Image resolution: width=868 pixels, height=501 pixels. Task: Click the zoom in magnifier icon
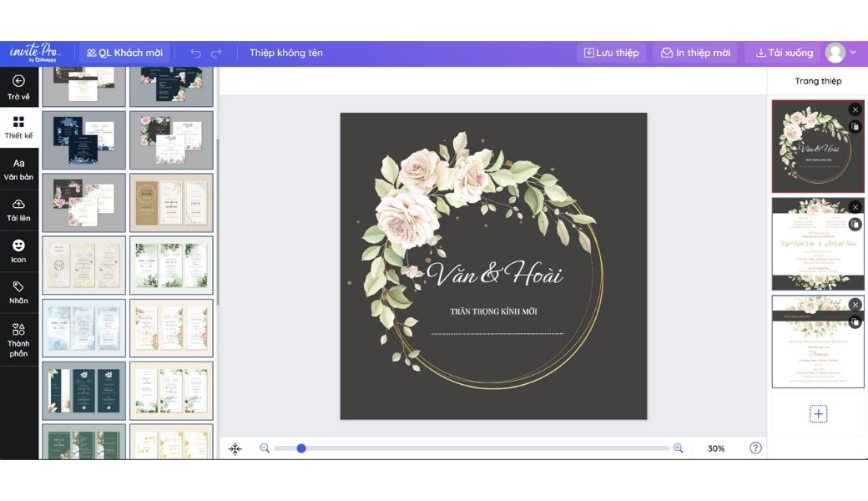point(678,448)
